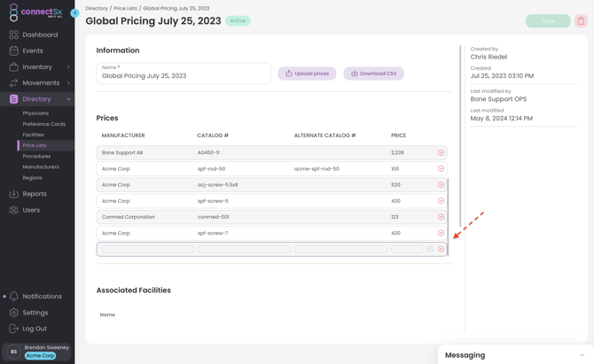Remove the Conmed Corporation price row
The image size is (594, 364).
pos(441,217)
